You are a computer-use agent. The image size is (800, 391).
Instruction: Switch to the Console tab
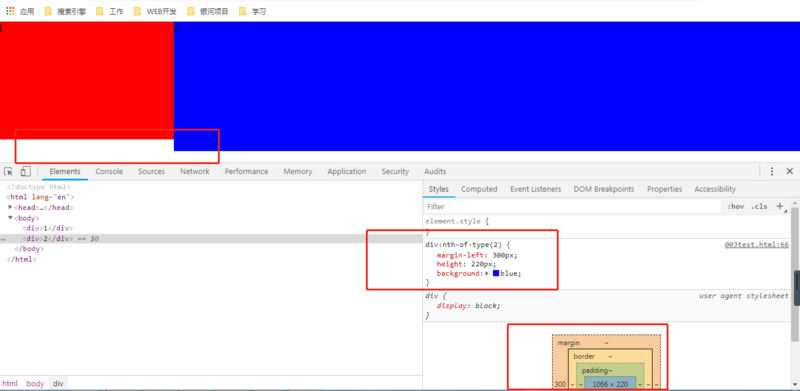[x=109, y=172]
